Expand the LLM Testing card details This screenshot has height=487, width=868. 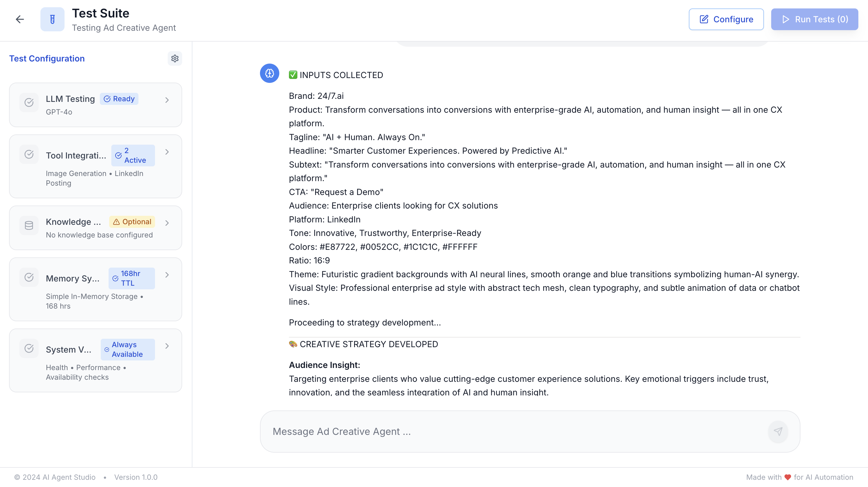pyautogui.click(x=167, y=100)
